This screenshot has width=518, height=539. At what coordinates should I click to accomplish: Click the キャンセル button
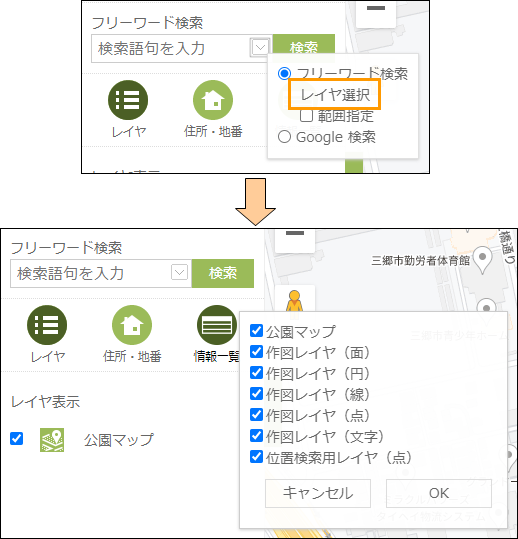click(318, 493)
